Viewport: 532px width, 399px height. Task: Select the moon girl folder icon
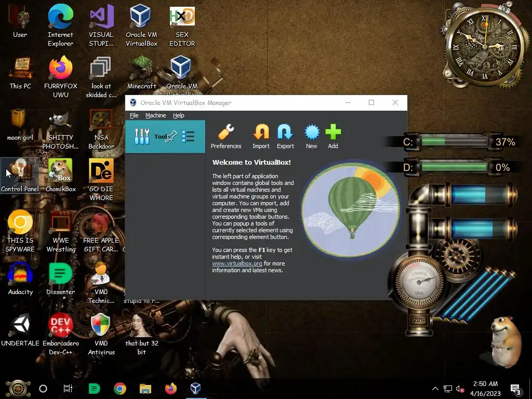coord(20,125)
